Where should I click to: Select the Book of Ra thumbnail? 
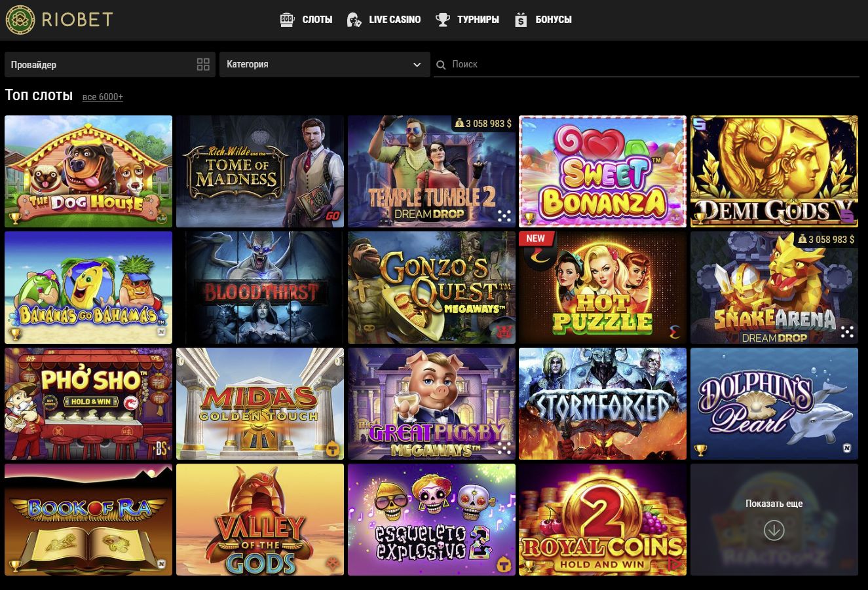(88, 520)
